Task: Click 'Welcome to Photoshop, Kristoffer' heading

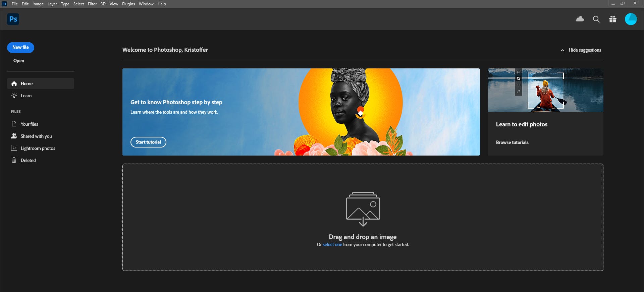Action: [x=165, y=50]
